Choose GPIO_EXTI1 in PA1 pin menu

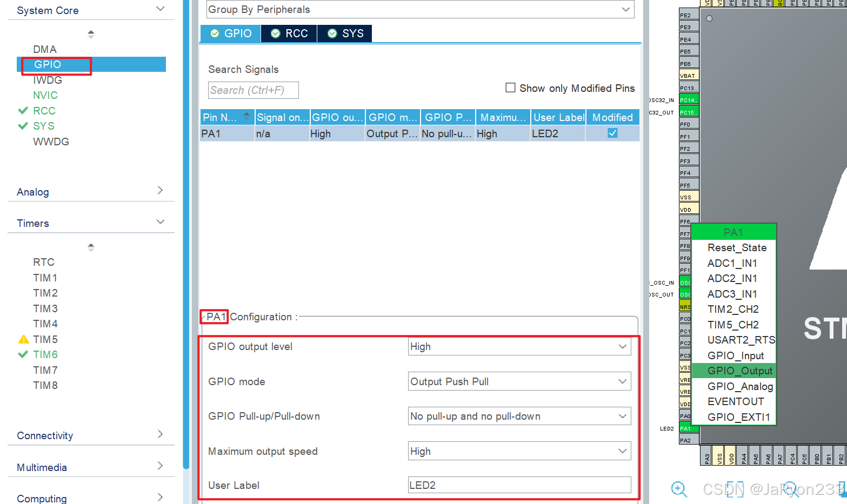[x=738, y=417]
